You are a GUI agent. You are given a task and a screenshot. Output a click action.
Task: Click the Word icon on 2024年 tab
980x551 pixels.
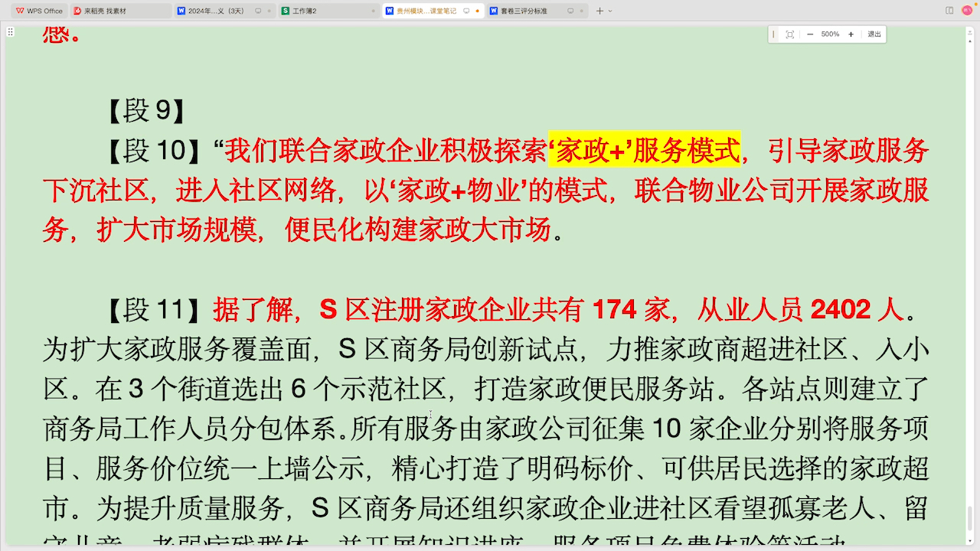pyautogui.click(x=181, y=11)
